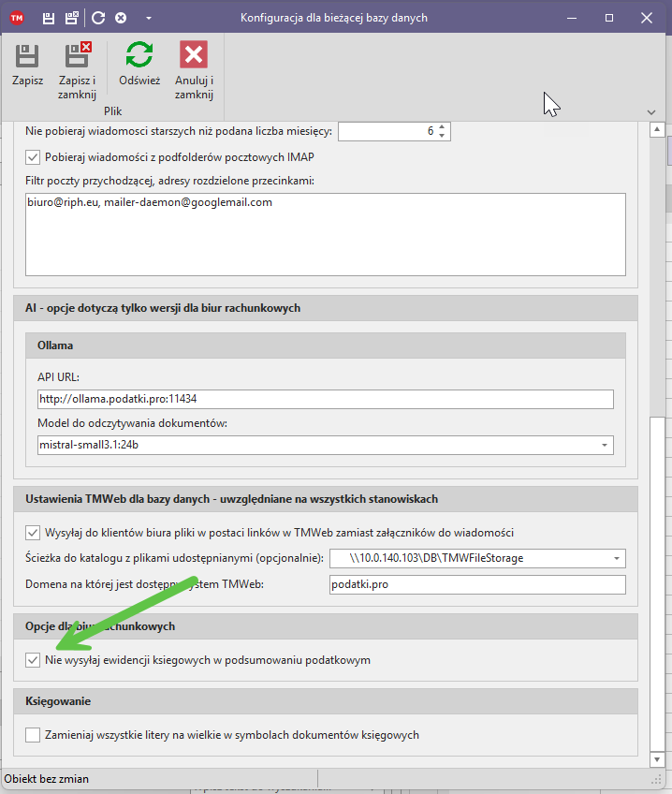
Task: Click the green Odśwież refresh icon
Action: (139, 55)
